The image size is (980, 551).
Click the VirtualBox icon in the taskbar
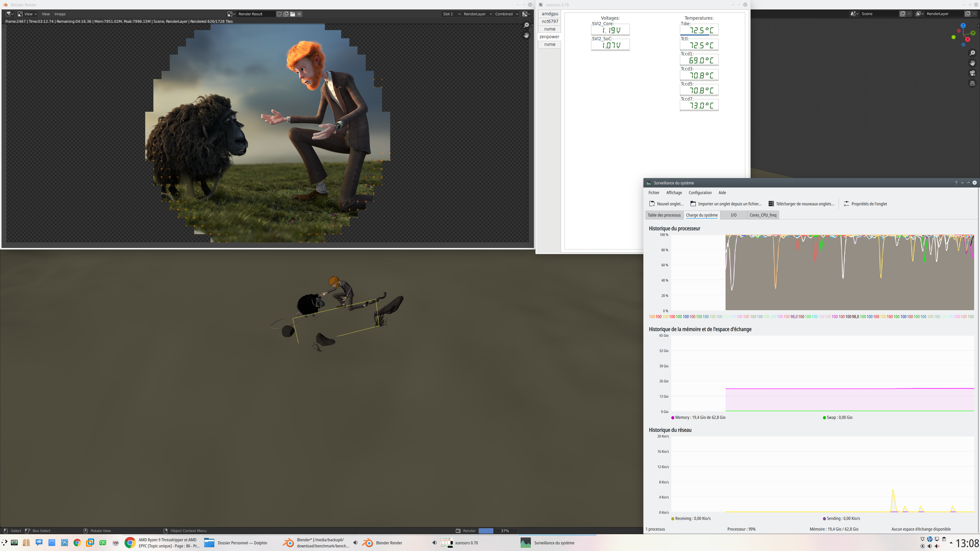(x=90, y=543)
